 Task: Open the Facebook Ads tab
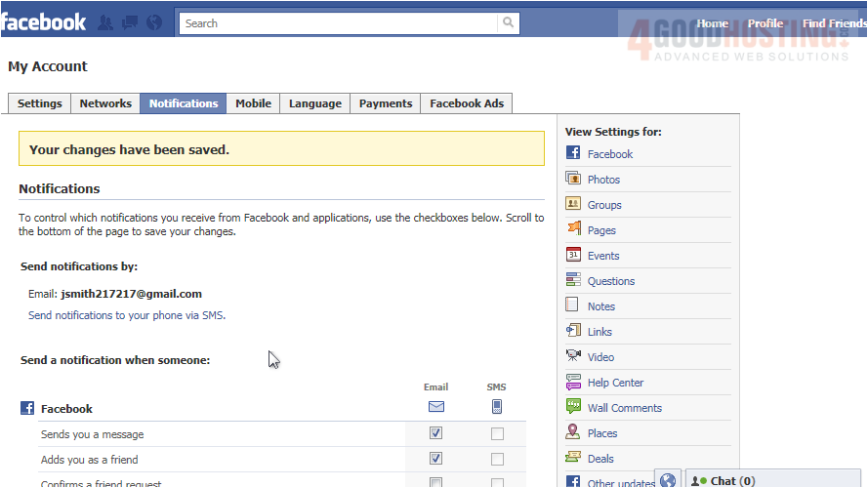pos(467,103)
